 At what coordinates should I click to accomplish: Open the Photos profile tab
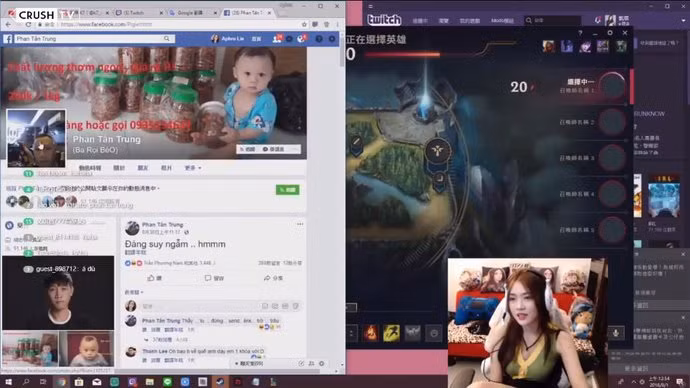point(166,168)
